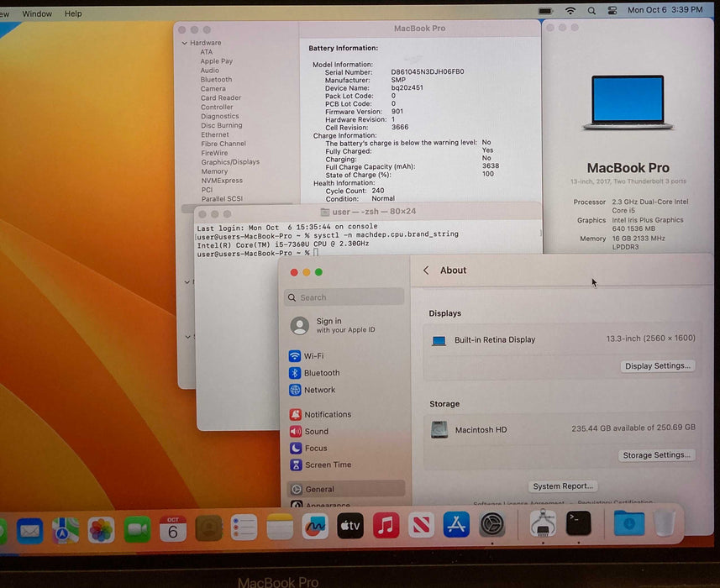Select Parallel SCSI in the Hardware list
Image resolution: width=720 pixels, height=588 pixels.
pos(222,199)
